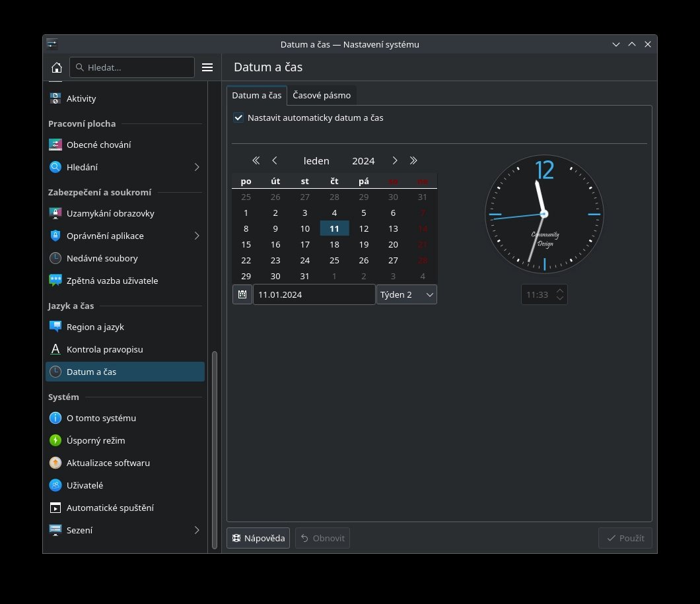Jump to previous year double arrow
700x604 pixels.
[x=256, y=160]
